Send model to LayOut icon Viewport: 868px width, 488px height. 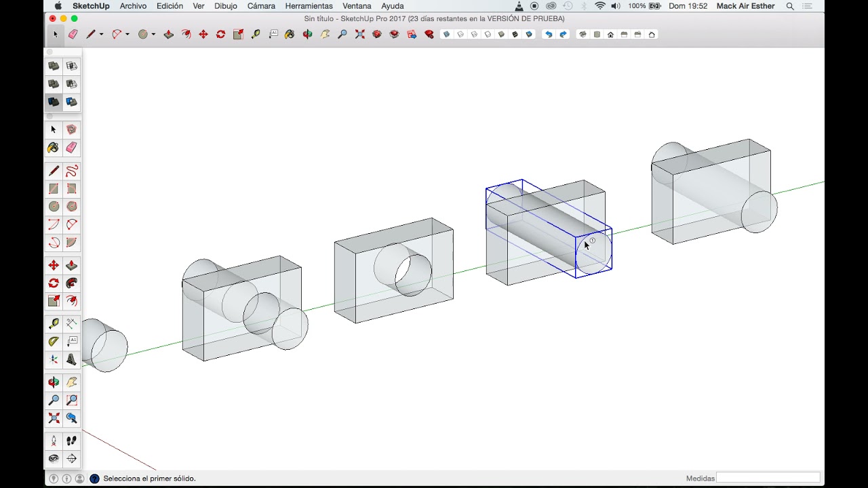[x=412, y=34]
